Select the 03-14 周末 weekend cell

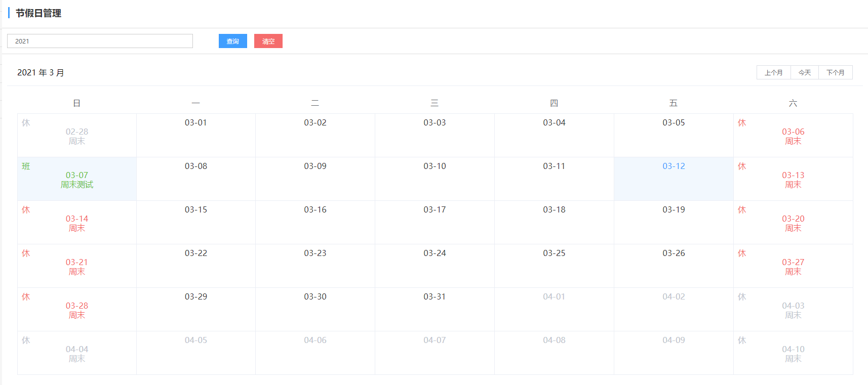[76, 222]
